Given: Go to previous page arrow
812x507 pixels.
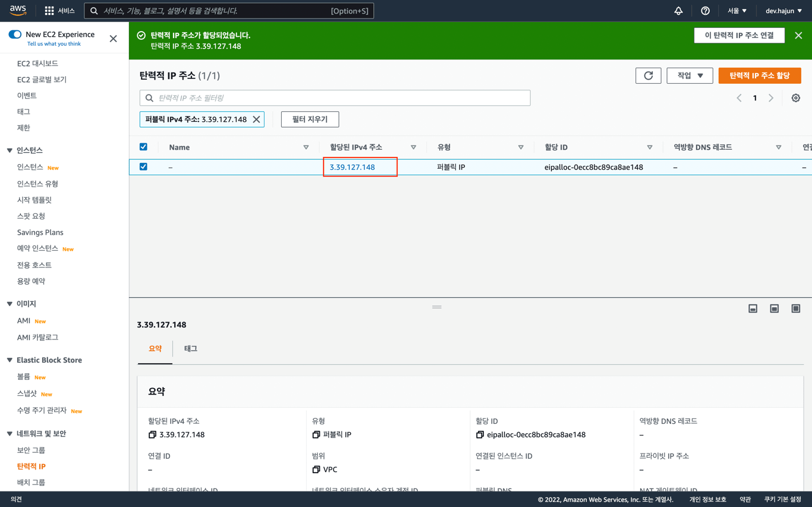Looking at the screenshot, I should [739, 98].
